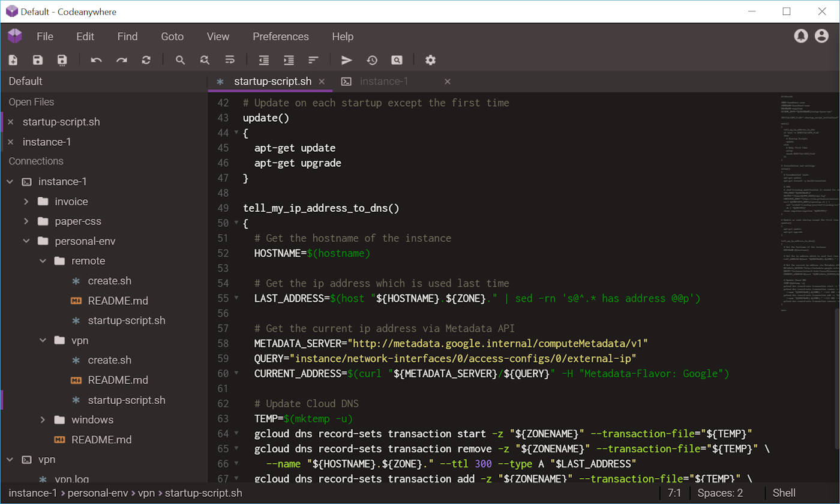Image resolution: width=840 pixels, height=504 pixels.
Task: Expand the invoice folder
Action: (x=26, y=202)
